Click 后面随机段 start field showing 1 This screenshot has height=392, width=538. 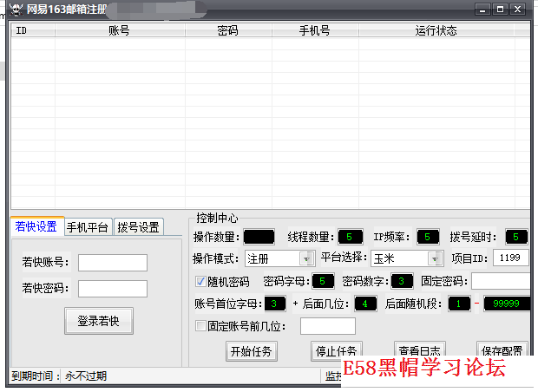tap(459, 304)
